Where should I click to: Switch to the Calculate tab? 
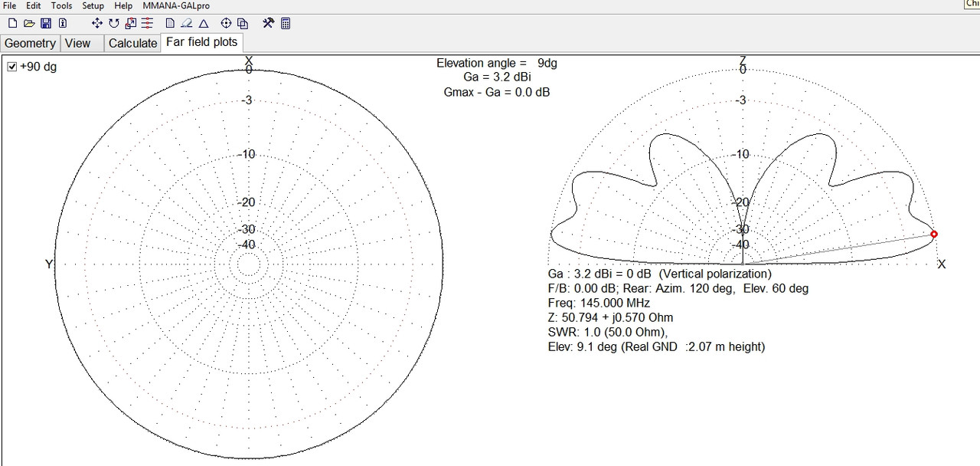[132, 44]
